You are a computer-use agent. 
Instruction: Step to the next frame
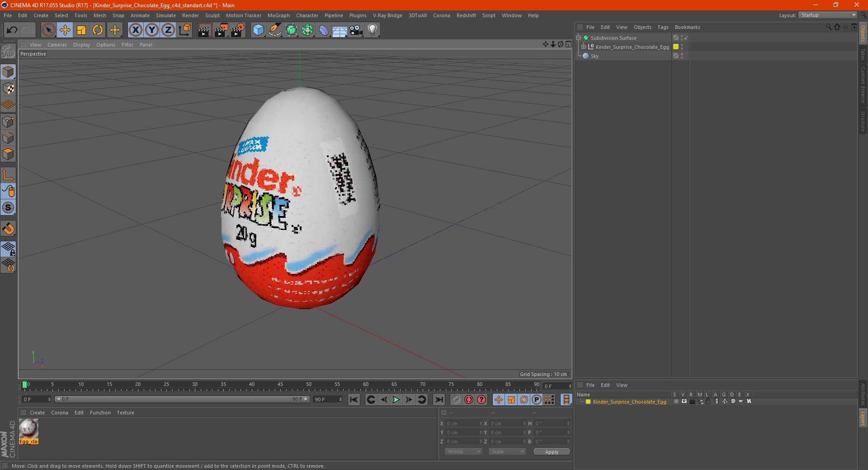(409, 399)
